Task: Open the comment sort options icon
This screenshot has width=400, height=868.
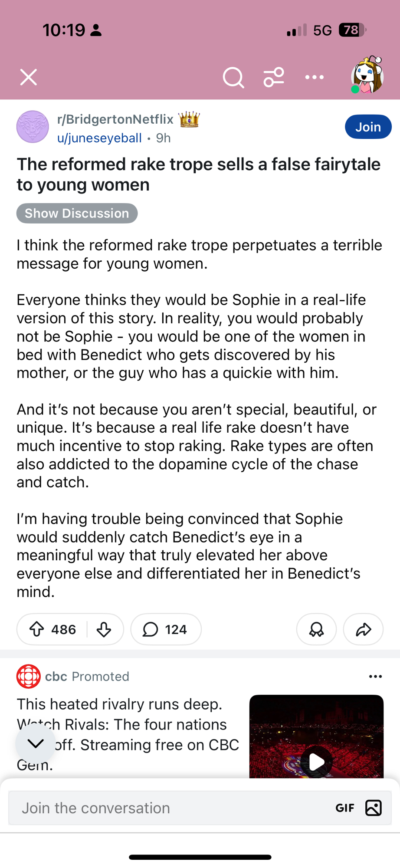Action: pos(274,78)
